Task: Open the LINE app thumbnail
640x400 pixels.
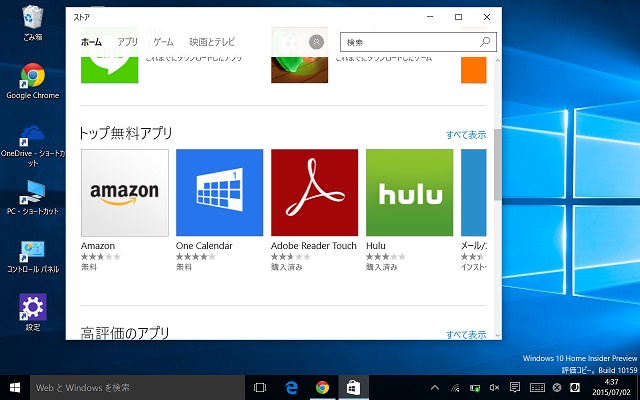Action: point(109,56)
